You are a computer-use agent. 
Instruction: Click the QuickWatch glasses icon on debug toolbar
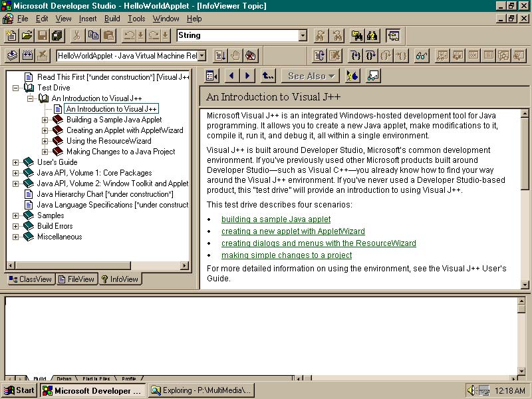click(422, 55)
